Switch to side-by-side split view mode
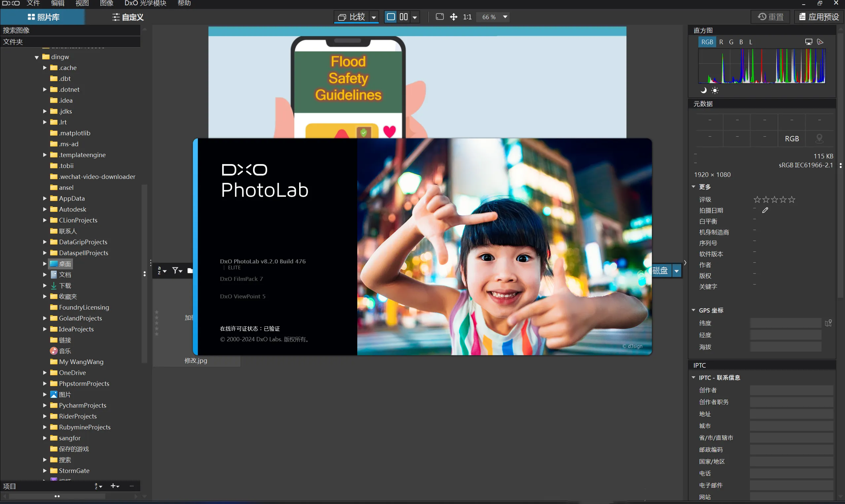Screen dimensions: 845x504 click(404, 17)
